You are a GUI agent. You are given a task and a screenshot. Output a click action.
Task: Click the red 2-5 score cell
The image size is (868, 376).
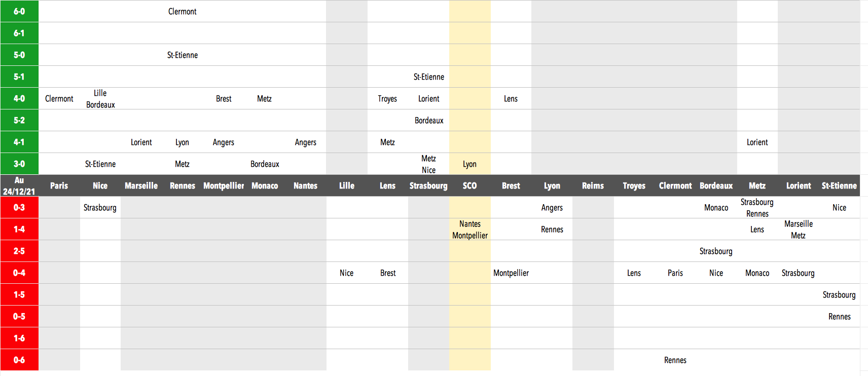pyautogui.click(x=19, y=251)
